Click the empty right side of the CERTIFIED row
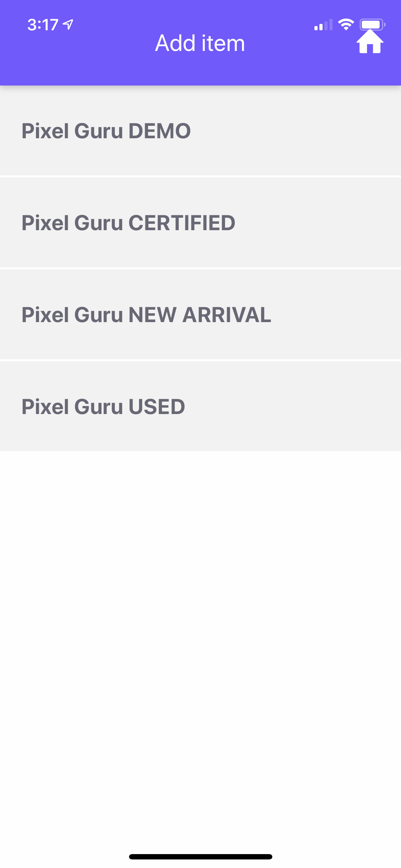 (317, 222)
